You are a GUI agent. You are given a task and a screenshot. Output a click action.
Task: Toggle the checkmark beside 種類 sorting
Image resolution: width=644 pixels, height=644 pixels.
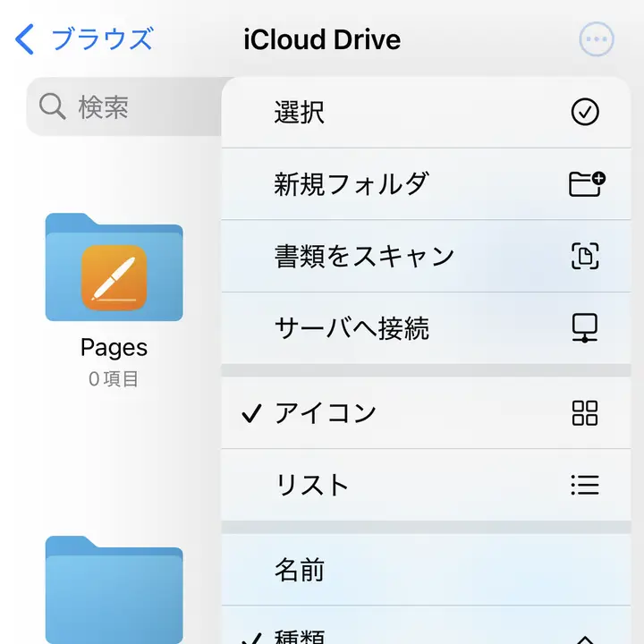252,637
